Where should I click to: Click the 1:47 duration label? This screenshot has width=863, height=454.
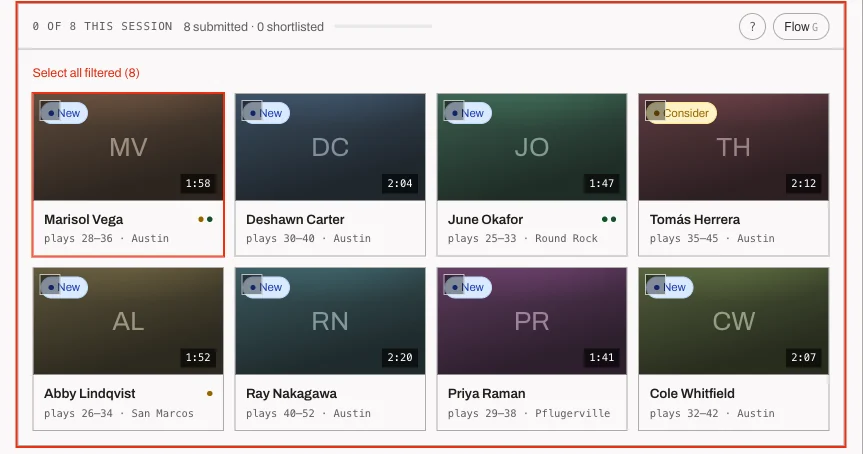click(602, 183)
